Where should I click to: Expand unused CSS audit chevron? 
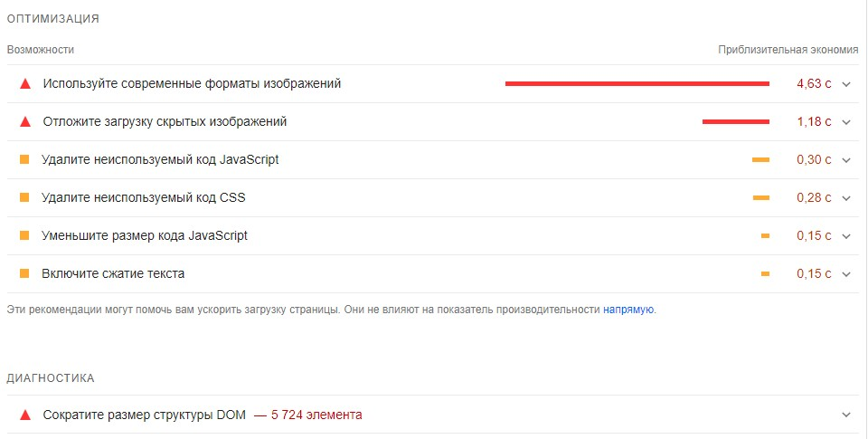click(846, 198)
